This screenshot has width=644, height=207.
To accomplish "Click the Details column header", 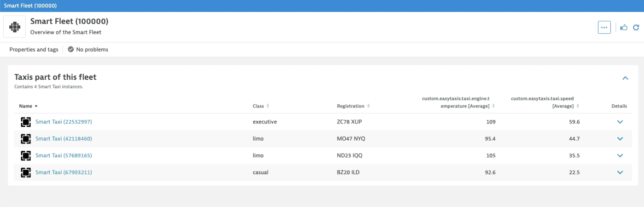I will click(619, 106).
